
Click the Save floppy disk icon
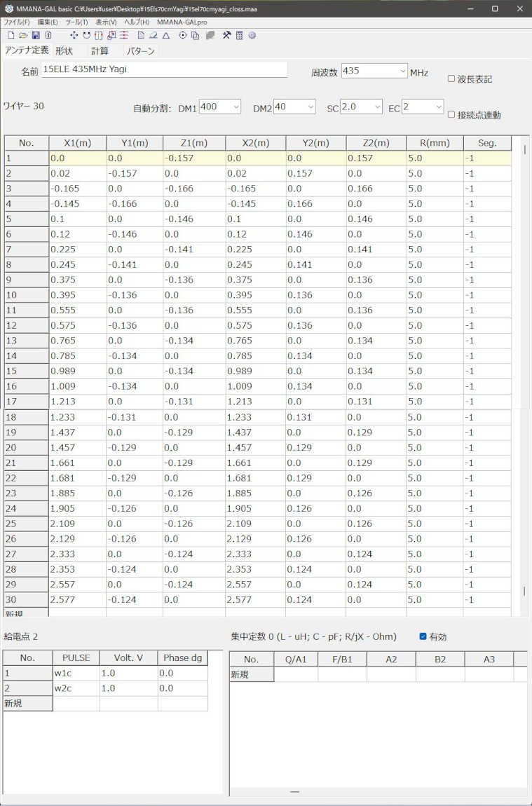[x=35, y=35]
